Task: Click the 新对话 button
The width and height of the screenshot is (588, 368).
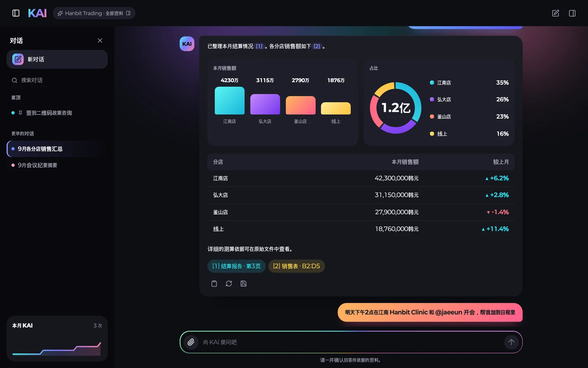Action: coord(57,59)
